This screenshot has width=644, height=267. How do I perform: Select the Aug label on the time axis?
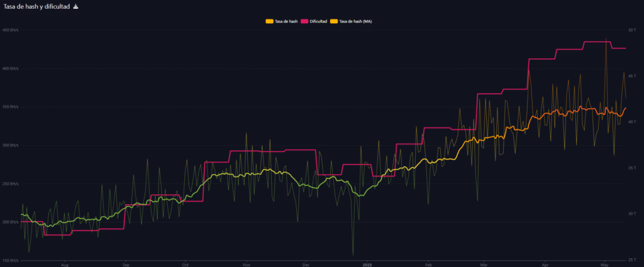click(x=65, y=265)
